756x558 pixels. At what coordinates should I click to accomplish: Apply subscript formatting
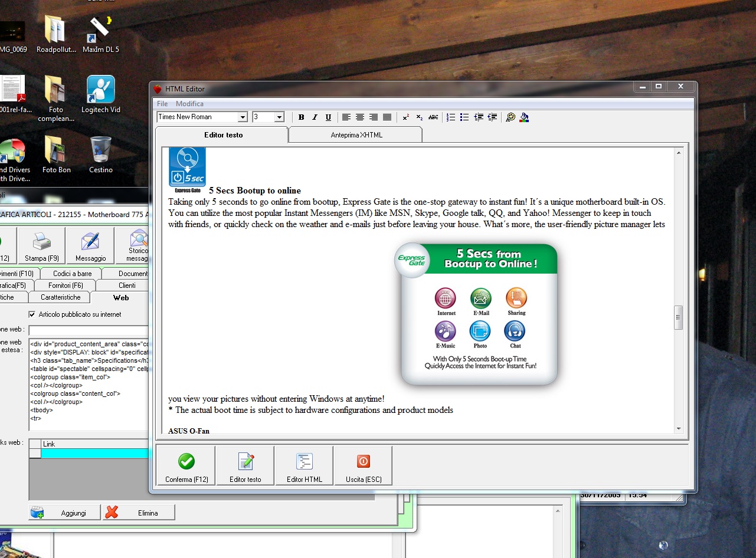coord(420,117)
